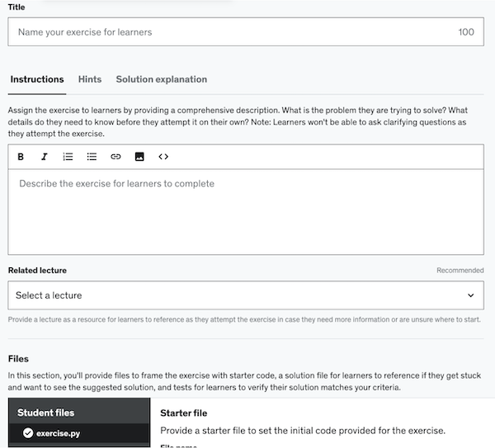Focus the exercise Title input field
Image resolution: width=495 pixels, height=448 pixels.
(x=231, y=32)
